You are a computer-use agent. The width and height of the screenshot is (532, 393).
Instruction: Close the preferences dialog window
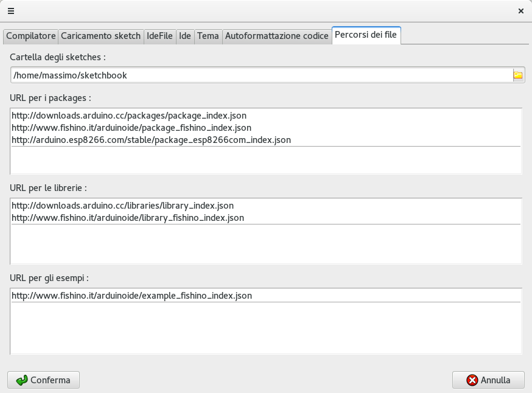520,10
